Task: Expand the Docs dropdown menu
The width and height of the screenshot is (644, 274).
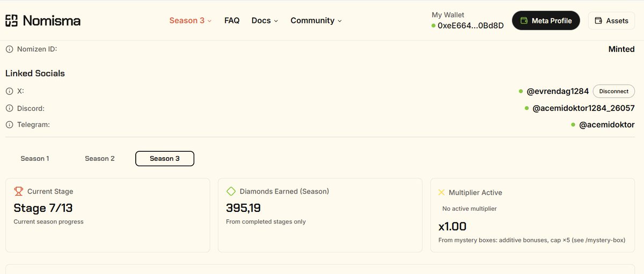Action: (x=265, y=20)
